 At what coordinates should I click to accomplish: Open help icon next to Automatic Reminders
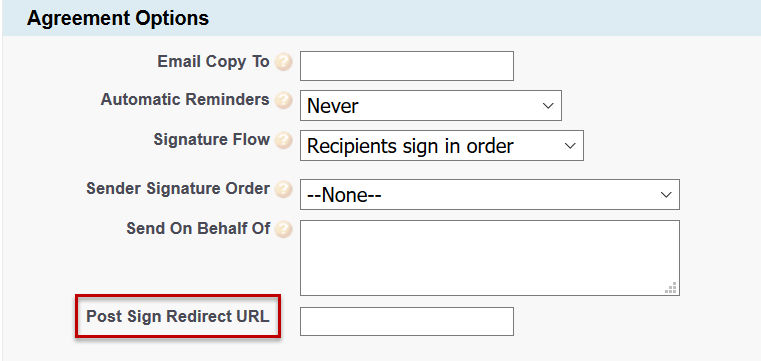(283, 100)
